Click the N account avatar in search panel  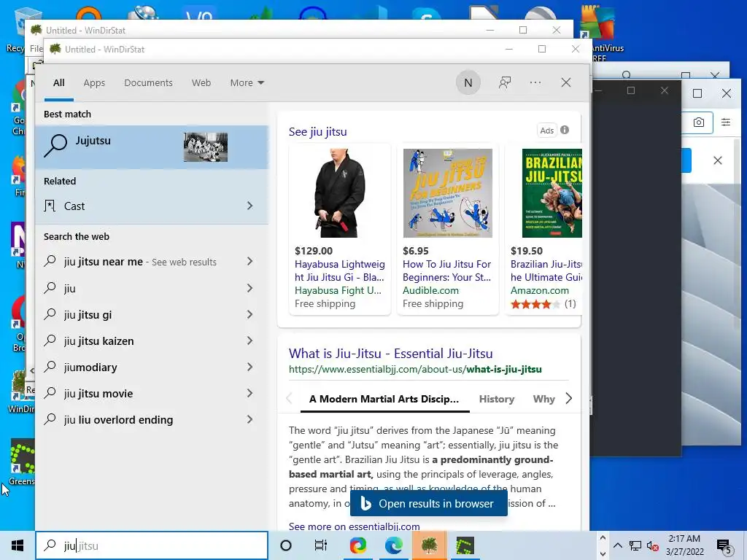[x=468, y=83]
